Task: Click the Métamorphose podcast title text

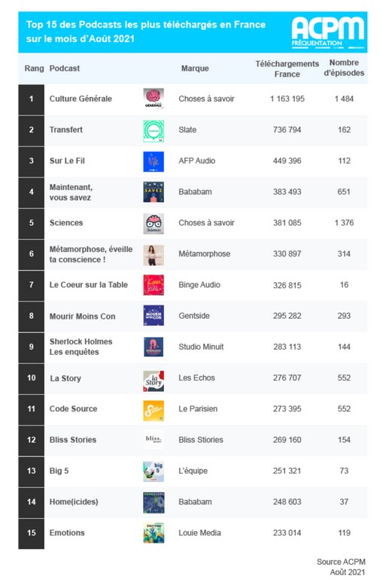Action: pyautogui.click(x=91, y=254)
